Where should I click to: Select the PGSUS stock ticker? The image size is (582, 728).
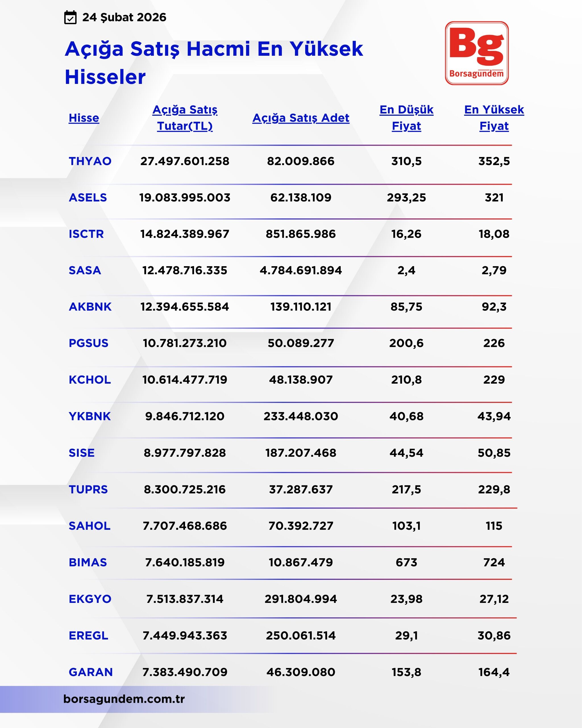tap(88, 344)
